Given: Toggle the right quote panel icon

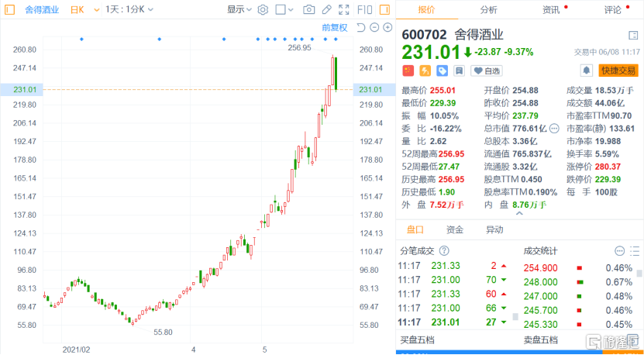Looking at the screenshot, I should [x=385, y=9].
